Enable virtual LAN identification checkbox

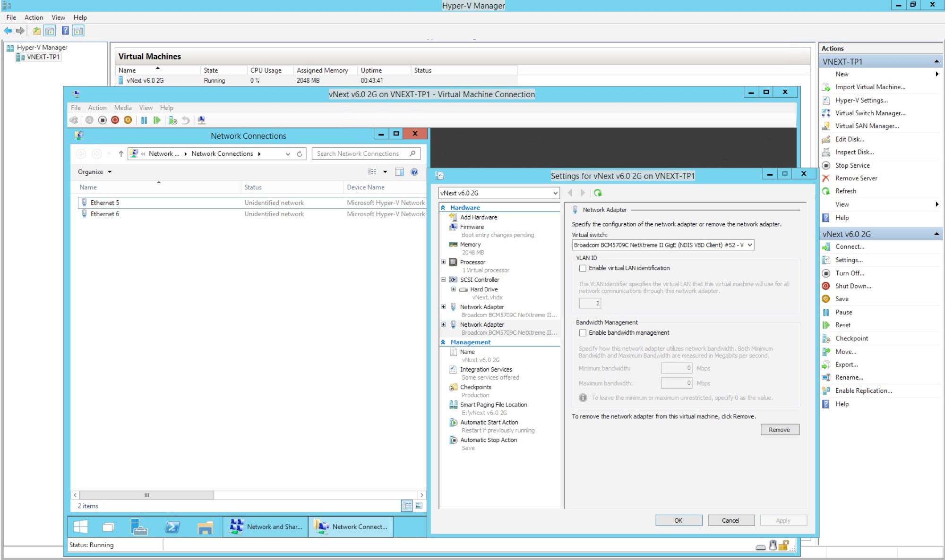(583, 268)
